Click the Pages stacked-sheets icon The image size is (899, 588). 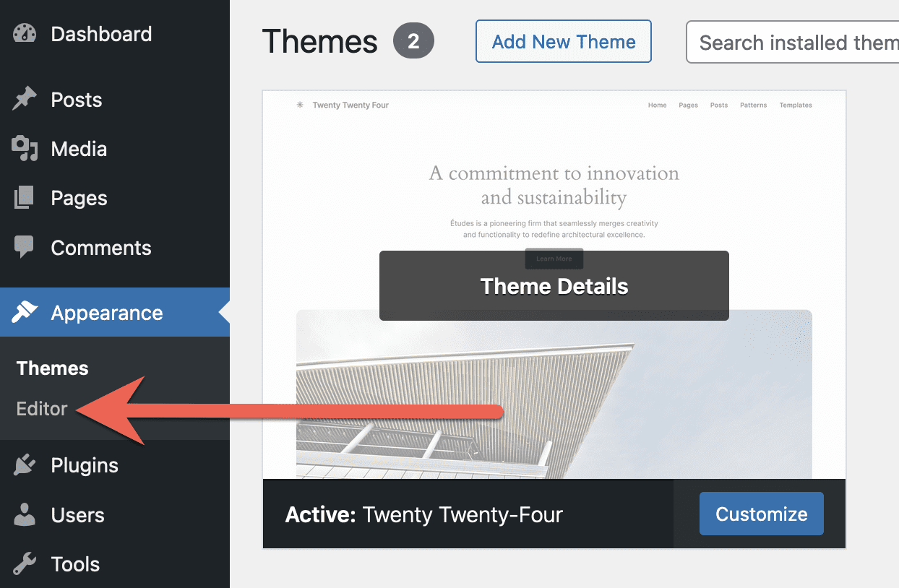(x=25, y=198)
